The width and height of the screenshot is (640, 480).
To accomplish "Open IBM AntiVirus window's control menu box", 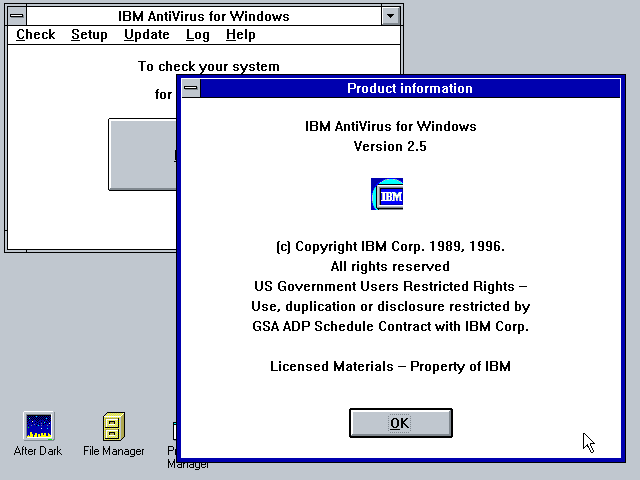I will point(17,16).
